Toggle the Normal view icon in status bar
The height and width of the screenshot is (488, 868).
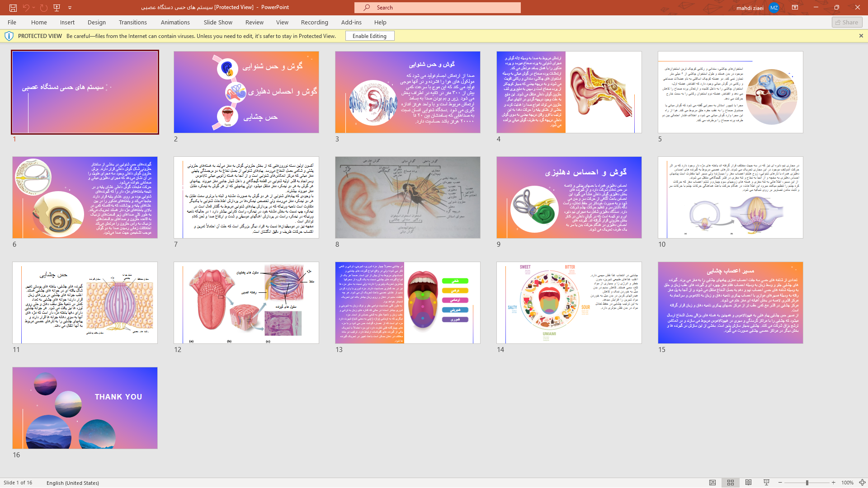point(712,483)
